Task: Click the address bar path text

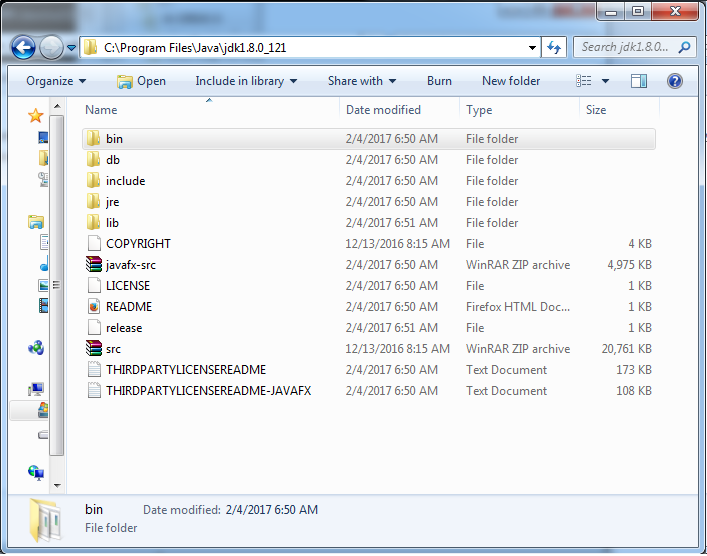Action: [x=195, y=48]
